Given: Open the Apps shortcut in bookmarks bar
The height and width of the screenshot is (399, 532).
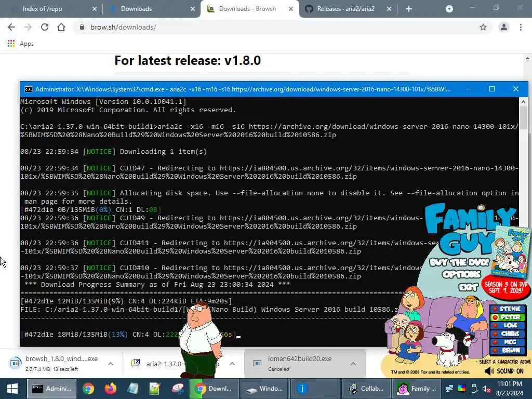Looking at the screenshot, I should click(x=21, y=44).
